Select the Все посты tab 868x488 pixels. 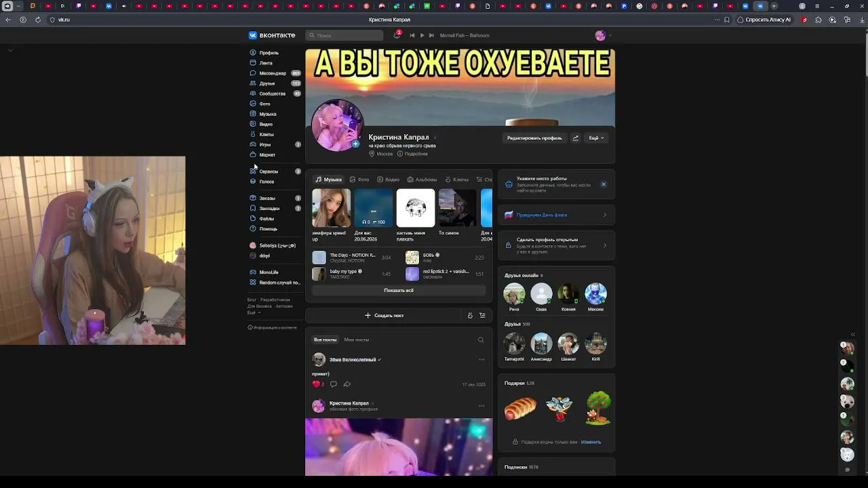(325, 340)
